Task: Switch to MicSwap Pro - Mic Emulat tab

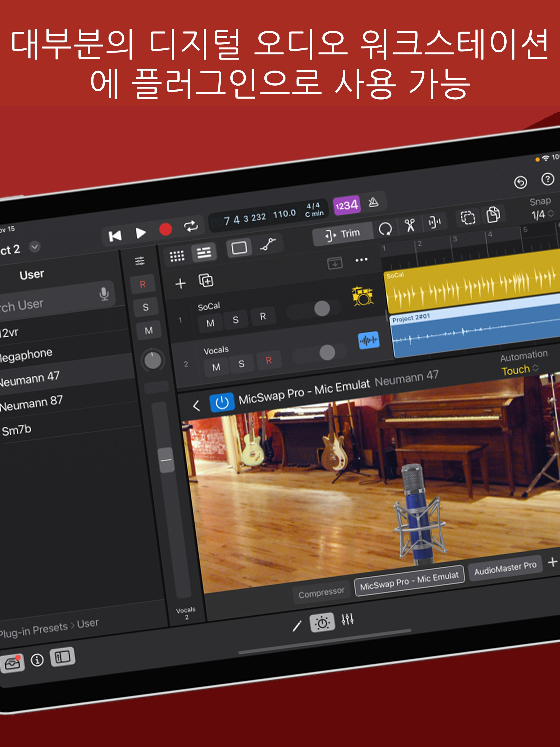Action: (409, 581)
